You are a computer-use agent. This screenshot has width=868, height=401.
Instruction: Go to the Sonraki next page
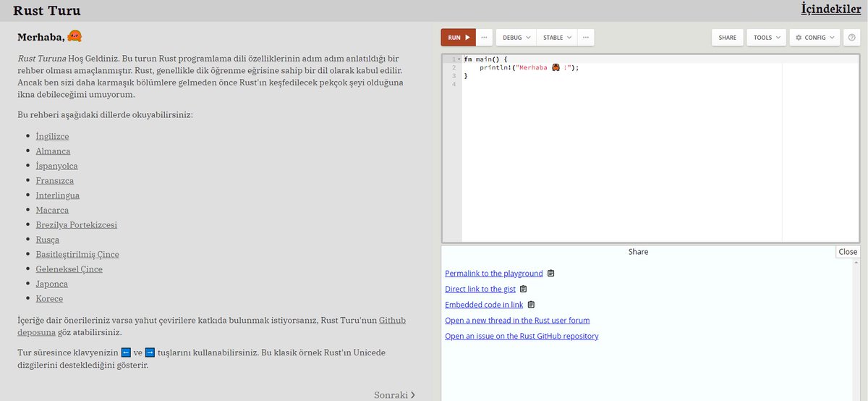395,395
